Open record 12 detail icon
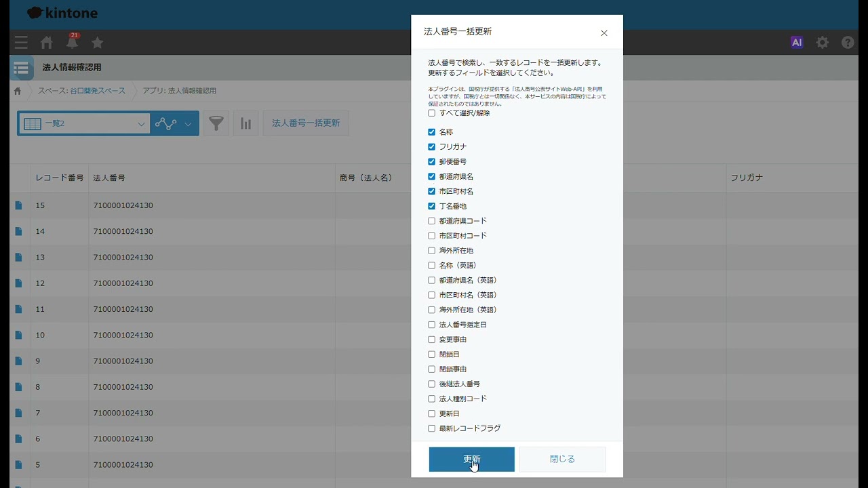This screenshot has width=868, height=488. [x=19, y=283]
